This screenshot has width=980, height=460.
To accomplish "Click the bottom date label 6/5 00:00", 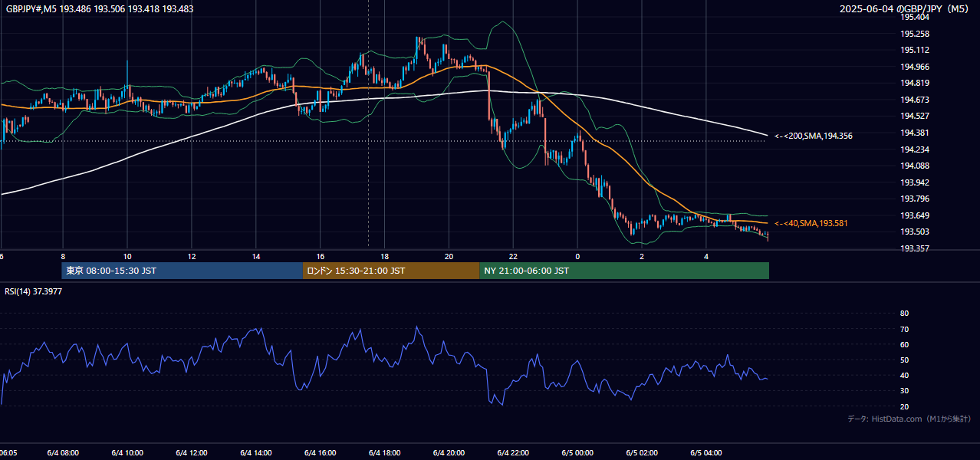I will (x=577, y=452).
